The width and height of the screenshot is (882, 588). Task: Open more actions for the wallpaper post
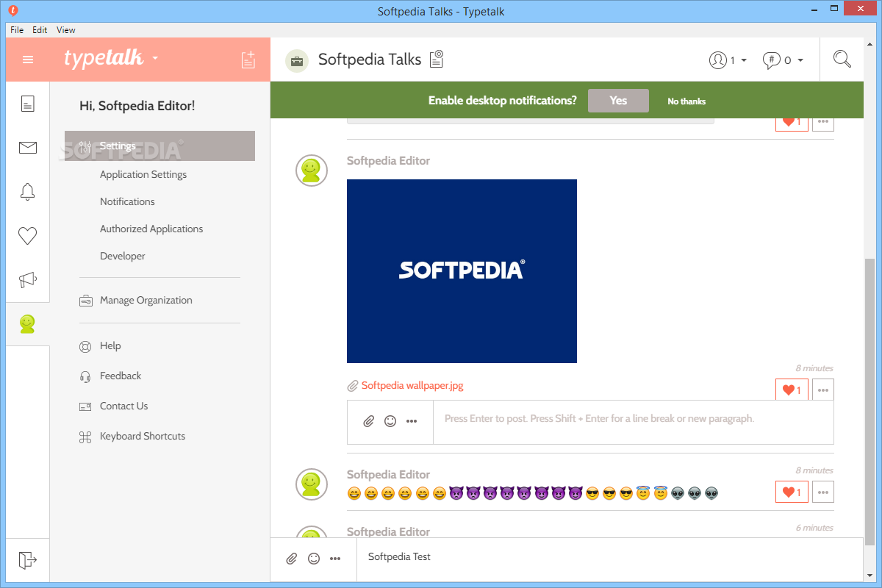click(823, 390)
